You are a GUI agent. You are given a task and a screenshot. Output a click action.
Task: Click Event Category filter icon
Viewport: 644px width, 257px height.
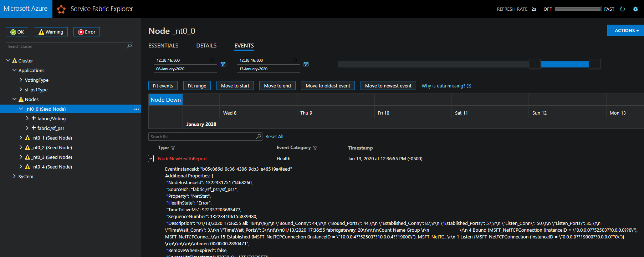[x=315, y=148]
